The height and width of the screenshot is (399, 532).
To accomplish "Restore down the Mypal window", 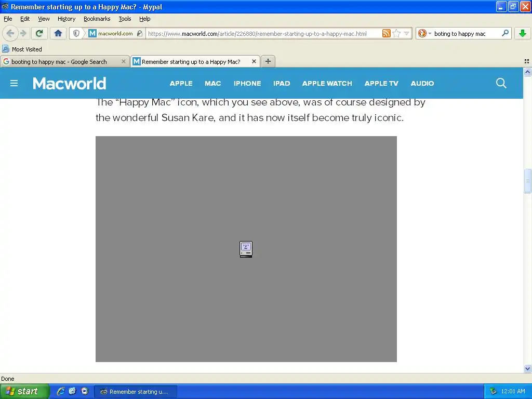I will (x=513, y=6).
